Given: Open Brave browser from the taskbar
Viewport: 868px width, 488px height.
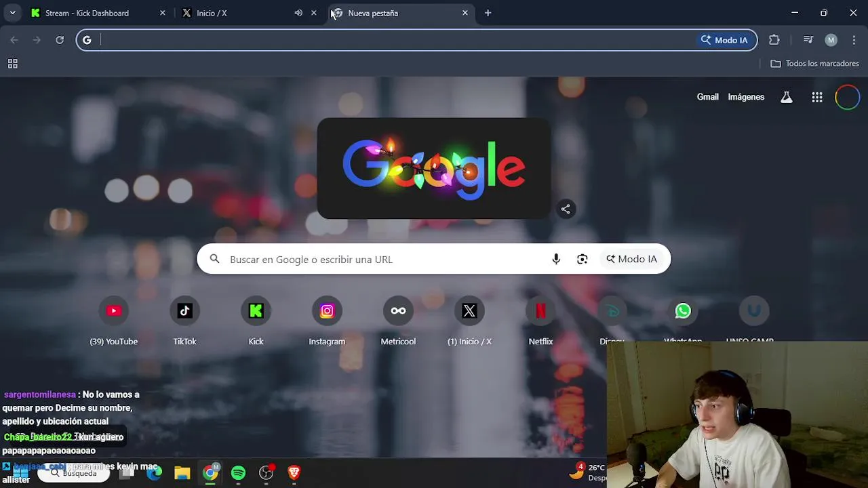Looking at the screenshot, I should click(294, 473).
